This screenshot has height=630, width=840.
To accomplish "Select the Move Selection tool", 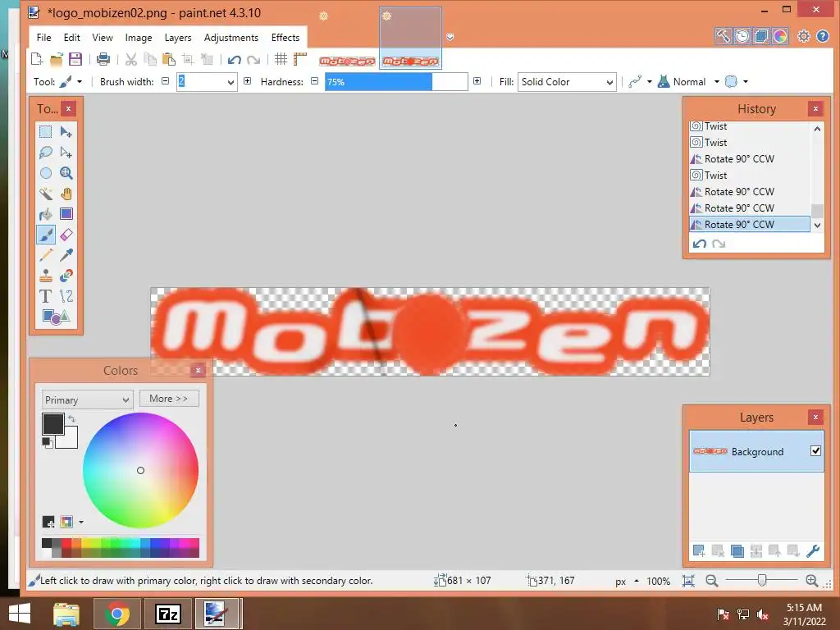I will pos(66,152).
